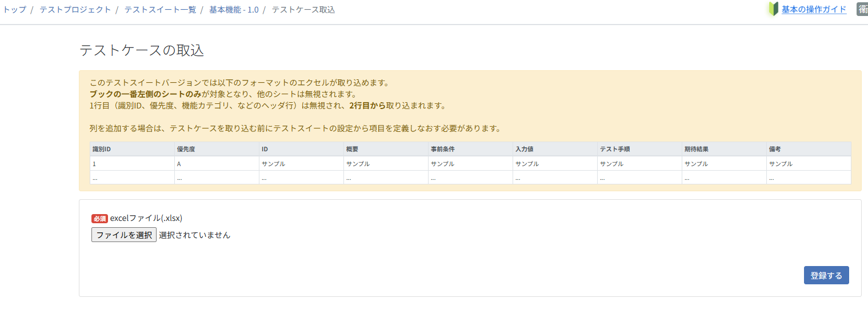
Task: Go to the トップ breadcrumb
Action: (14, 10)
